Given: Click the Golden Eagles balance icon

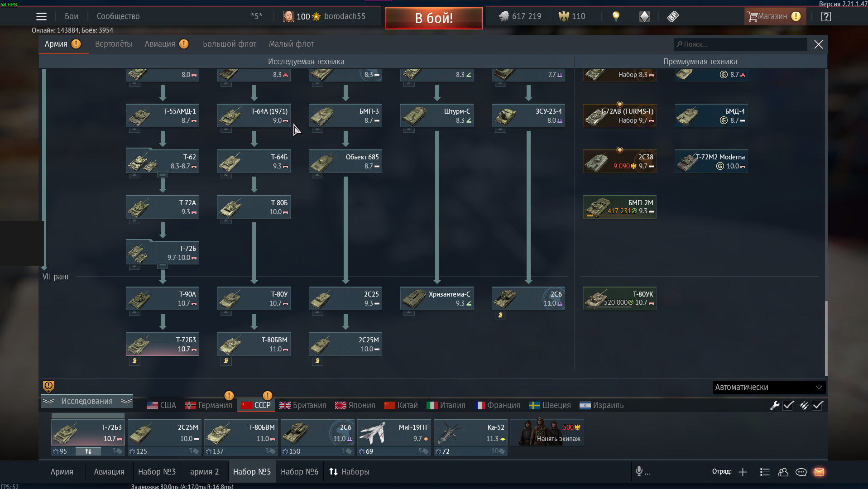Looking at the screenshot, I should pyautogui.click(x=563, y=16).
